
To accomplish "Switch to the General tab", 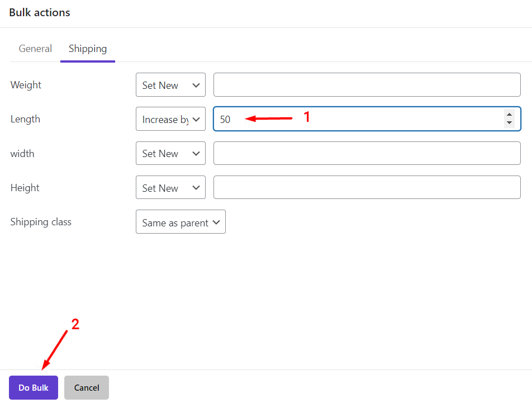I will click(35, 49).
